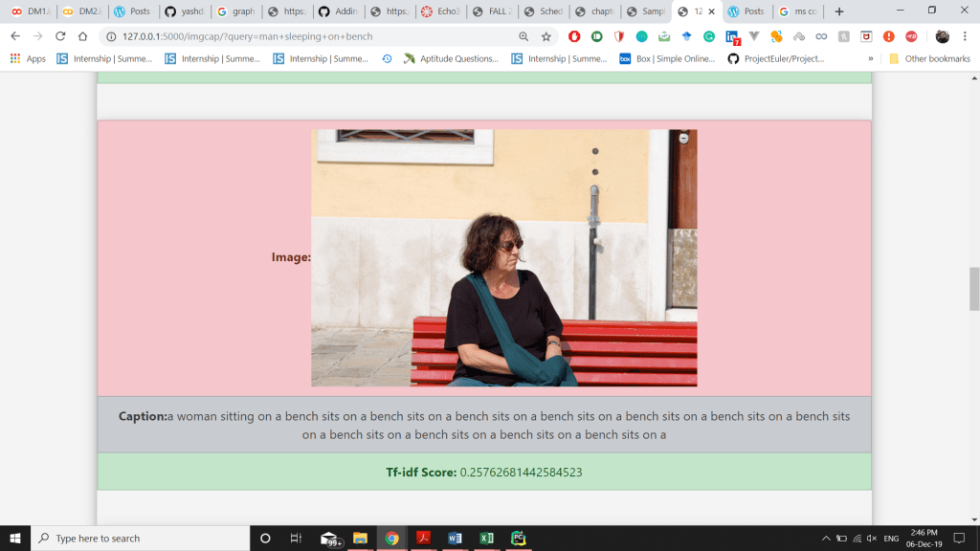Switch to the DM1 tab
Screen dimensions: 980x551
(31, 11)
